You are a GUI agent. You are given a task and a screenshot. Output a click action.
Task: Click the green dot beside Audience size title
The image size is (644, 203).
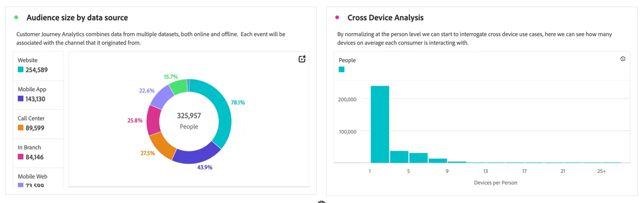click(x=16, y=18)
